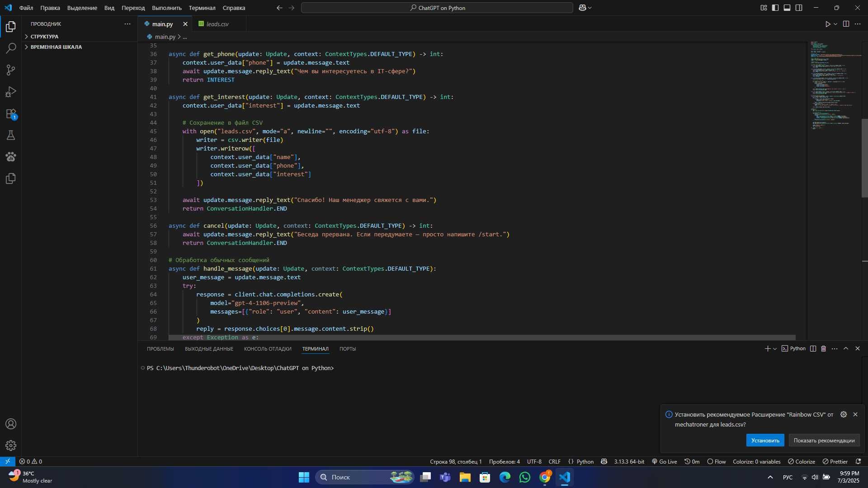The height and width of the screenshot is (488, 868).
Task: Kill the terminal with trash icon
Action: coord(823,348)
